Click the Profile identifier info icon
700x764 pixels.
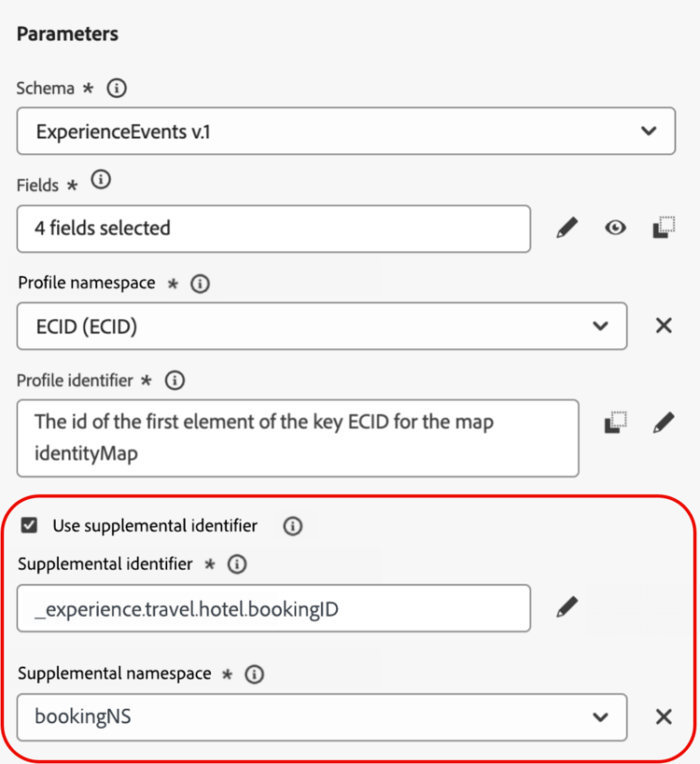[x=175, y=381]
